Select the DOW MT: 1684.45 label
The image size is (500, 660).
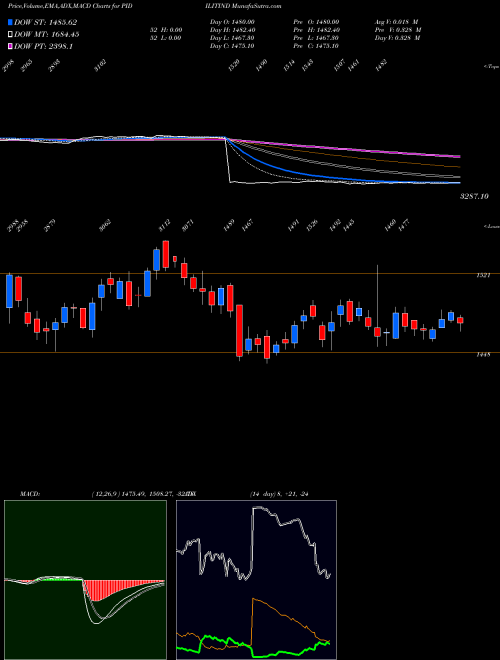click(x=47, y=35)
